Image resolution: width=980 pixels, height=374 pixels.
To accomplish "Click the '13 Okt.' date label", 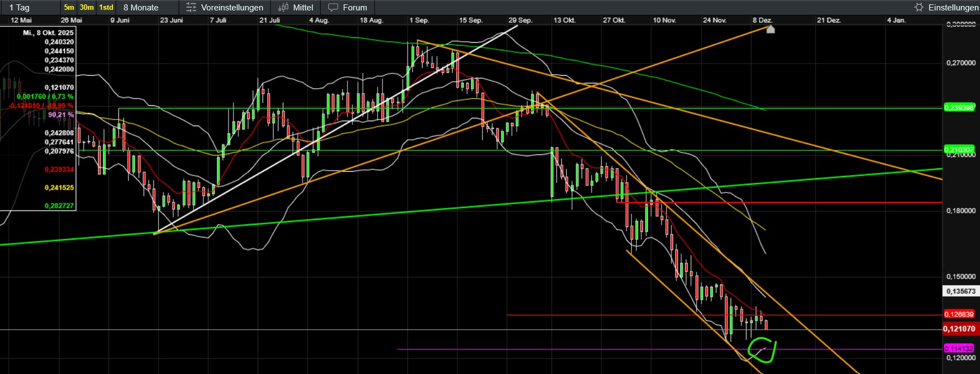I will 565,20.
